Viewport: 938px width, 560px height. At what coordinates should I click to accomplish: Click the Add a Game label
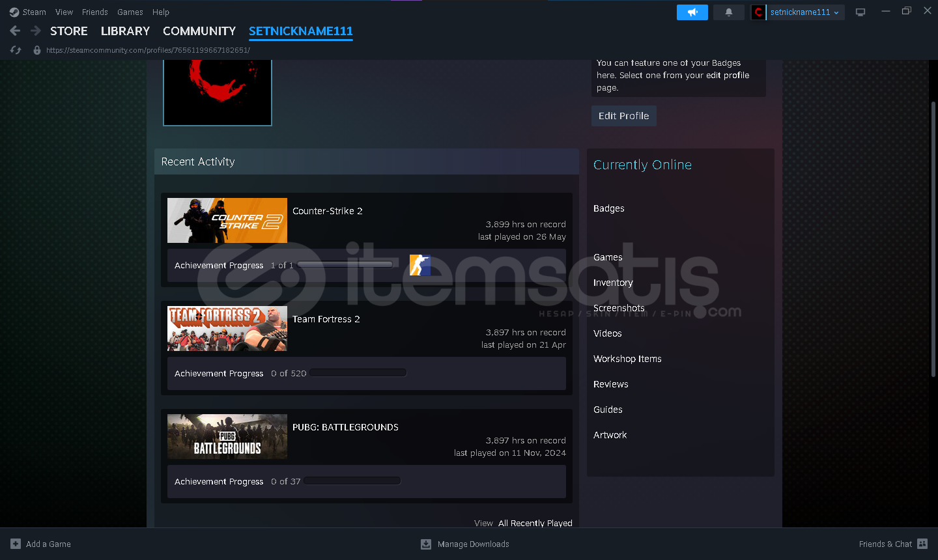[x=48, y=544]
